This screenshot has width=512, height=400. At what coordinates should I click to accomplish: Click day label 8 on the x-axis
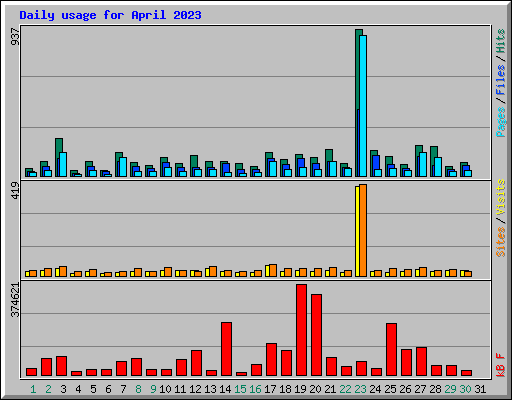tap(138, 389)
